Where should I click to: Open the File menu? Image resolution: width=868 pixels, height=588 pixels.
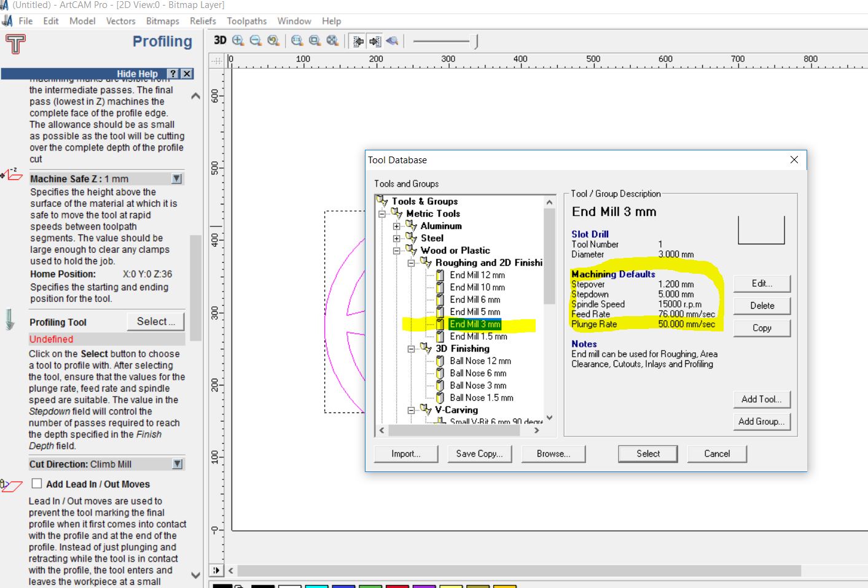click(x=26, y=21)
